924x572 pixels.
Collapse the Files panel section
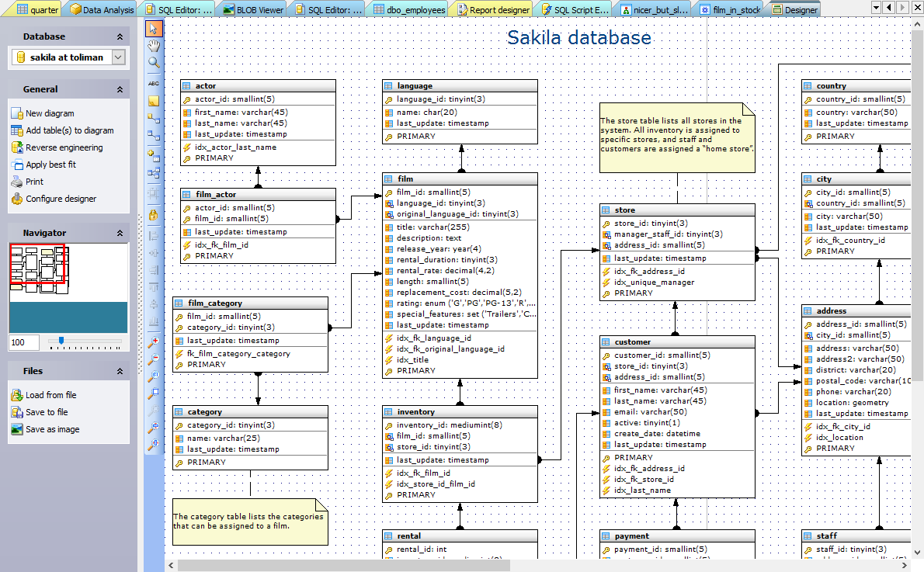120,372
